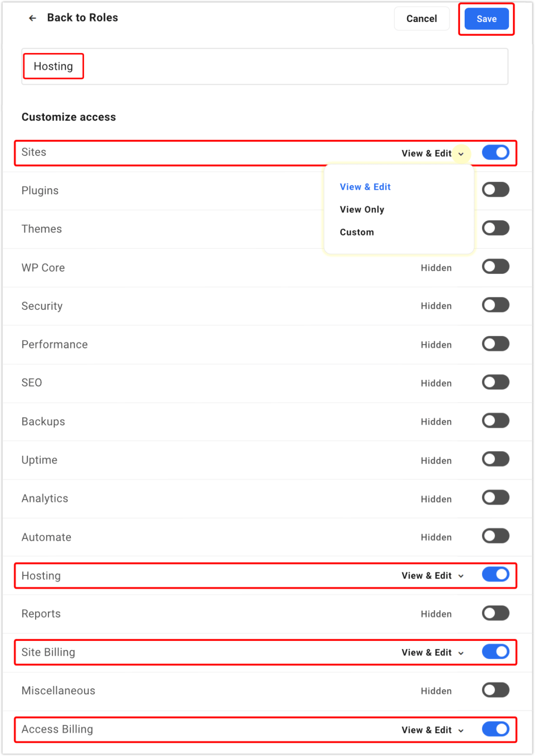The image size is (535, 756).
Task: Choose Custom in the Sites access menu
Action: (357, 232)
